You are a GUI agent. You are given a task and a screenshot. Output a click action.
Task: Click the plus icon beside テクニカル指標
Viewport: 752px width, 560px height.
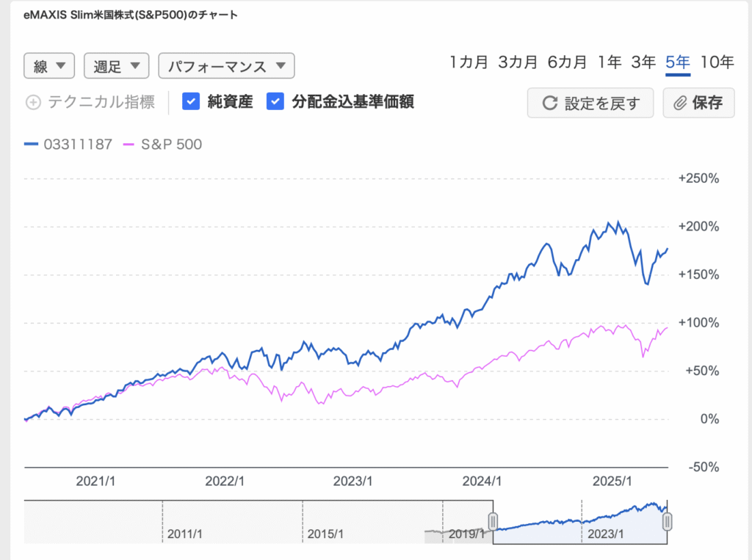33,102
